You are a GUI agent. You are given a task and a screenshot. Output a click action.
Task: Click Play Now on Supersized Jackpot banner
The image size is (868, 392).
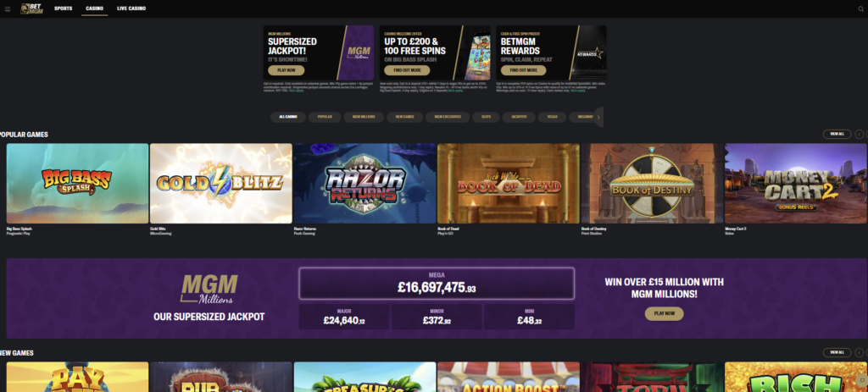pos(287,70)
